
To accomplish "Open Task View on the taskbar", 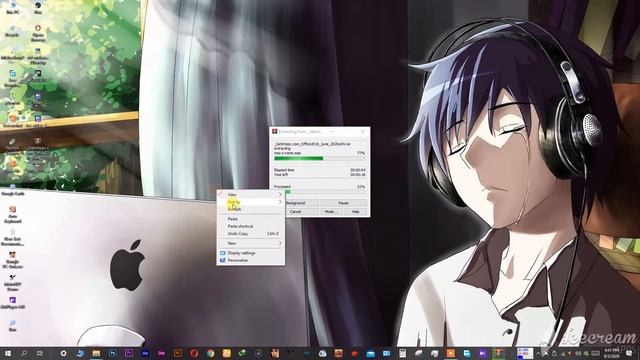I will [x=40, y=353].
